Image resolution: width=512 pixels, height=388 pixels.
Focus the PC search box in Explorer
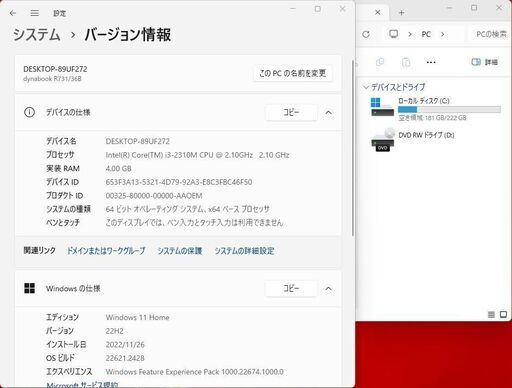click(x=490, y=34)
